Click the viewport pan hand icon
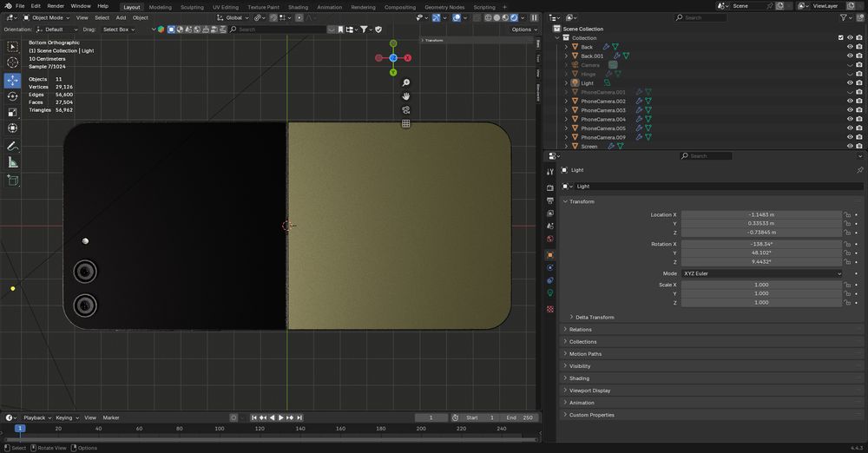 405,96
